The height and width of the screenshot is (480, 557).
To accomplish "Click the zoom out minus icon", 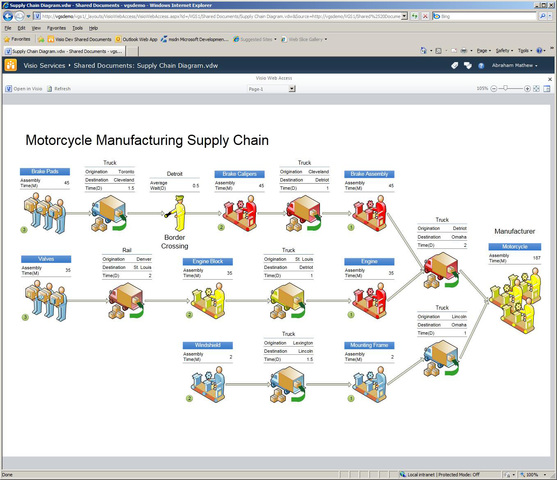I will pyautogui.click(x=493, y=89).
